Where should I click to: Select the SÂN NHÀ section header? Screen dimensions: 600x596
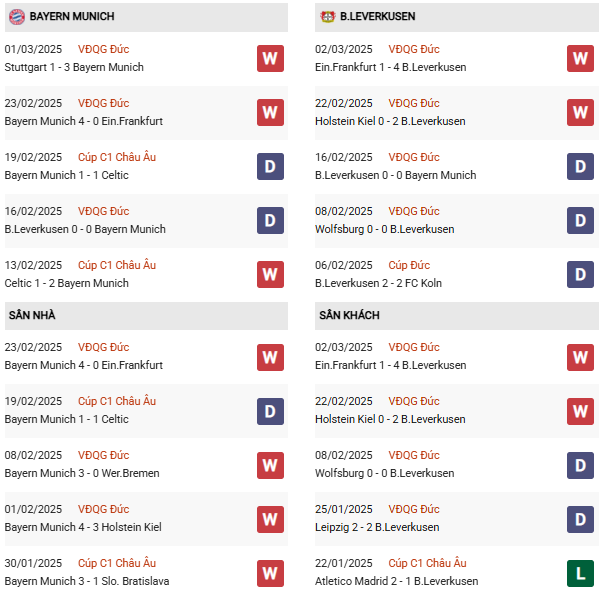pos(32,316)
